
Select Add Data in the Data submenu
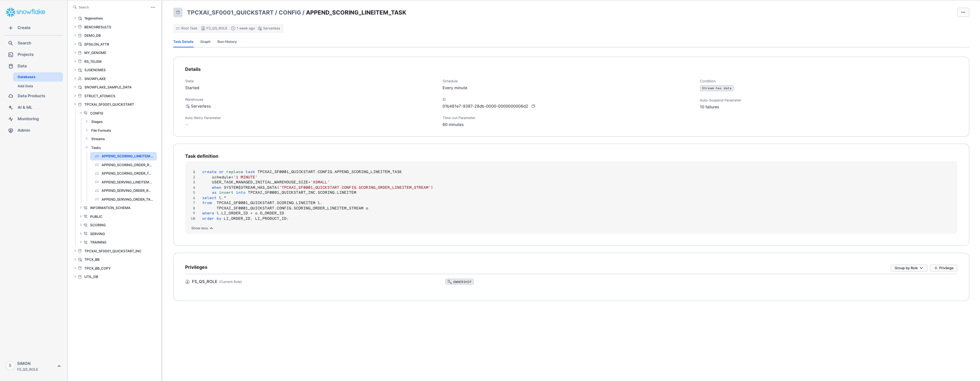[x=25, y=86]
